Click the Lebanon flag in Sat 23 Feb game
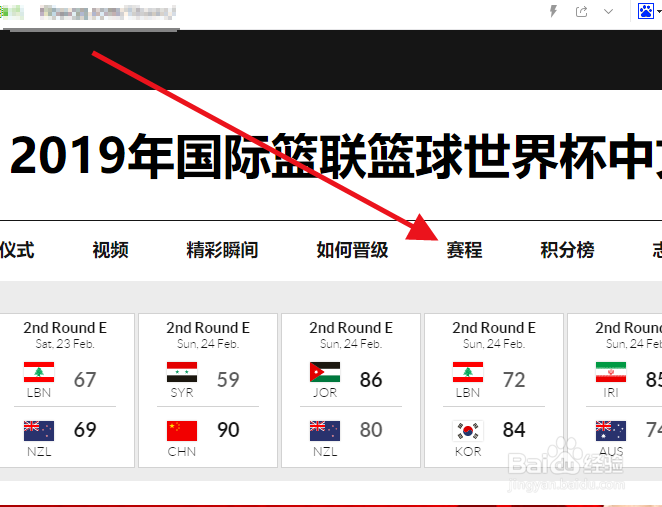The height and width of the screenshot is (507, 662). pyautogui.click(x=39, y=372)
